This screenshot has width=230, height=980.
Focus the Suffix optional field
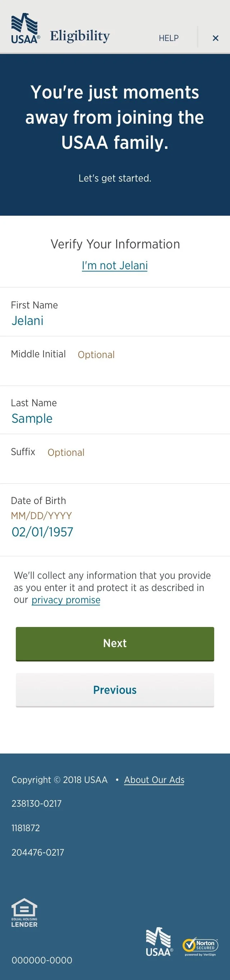coord(115,459)
